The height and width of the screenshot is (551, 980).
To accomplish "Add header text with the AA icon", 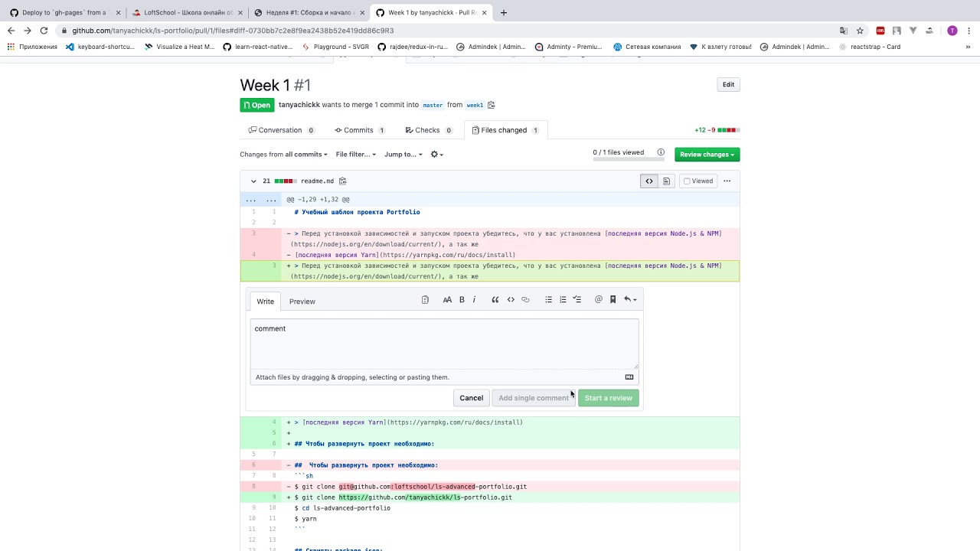I will pyautogui.click(x=447, y=300).
